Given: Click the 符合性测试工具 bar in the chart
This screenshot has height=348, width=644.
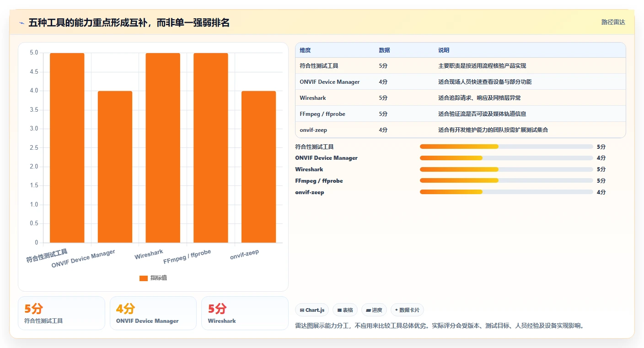Looking at the screenshot, I should [x=67, y=148].
